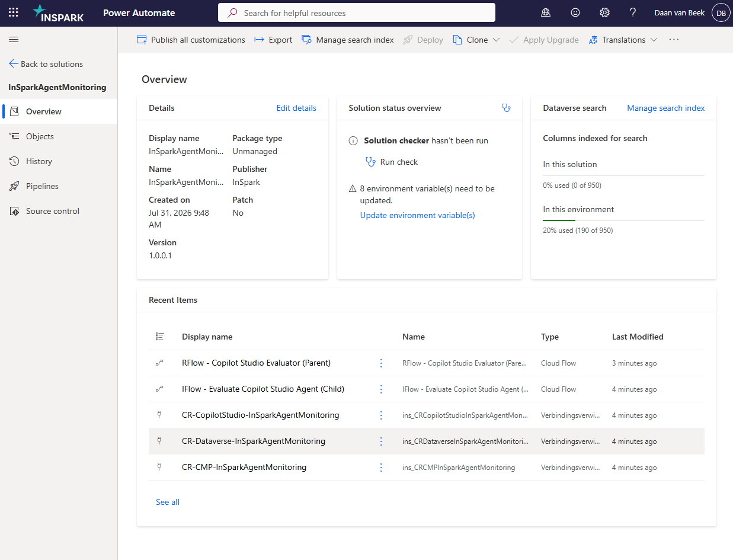Click the Power Automate app title
Viewport: 733px width, 560px height.
139,12
